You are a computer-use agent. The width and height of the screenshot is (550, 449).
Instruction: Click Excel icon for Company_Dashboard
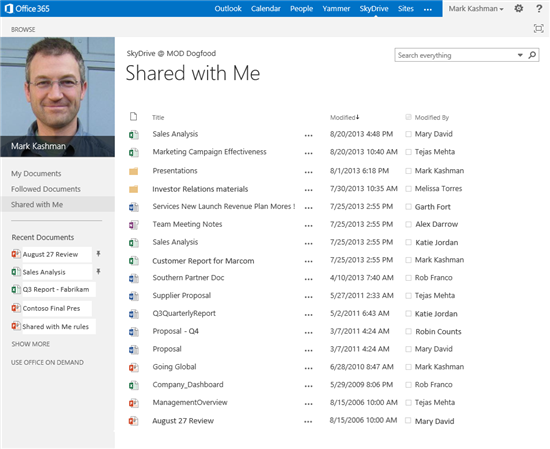click(133, 386)
